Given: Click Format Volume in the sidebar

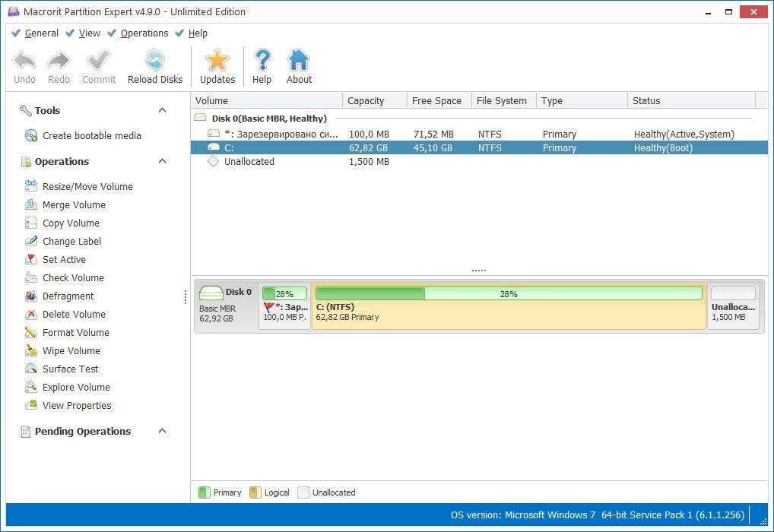Looking at the screenshot, I should tap(75, 332).
